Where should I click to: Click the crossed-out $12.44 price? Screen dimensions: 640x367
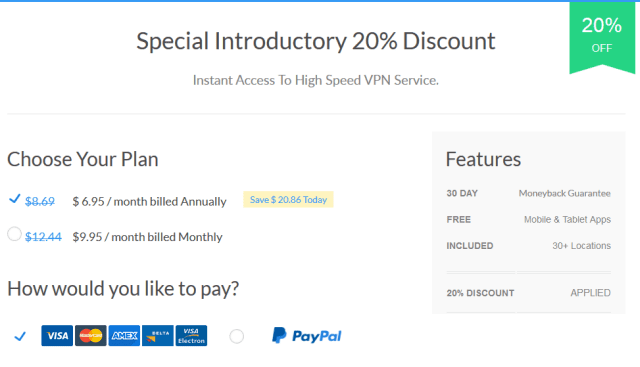pos(43,237)
